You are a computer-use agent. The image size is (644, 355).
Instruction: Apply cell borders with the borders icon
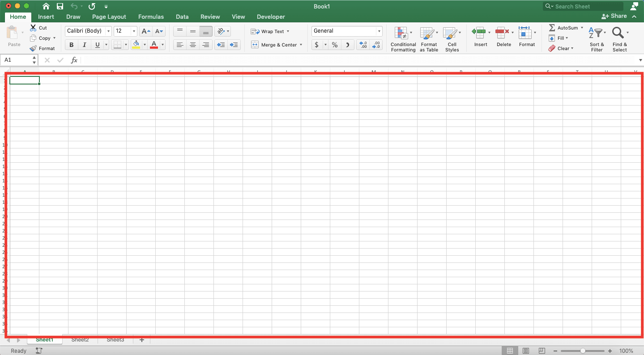(x=117, y=45)
